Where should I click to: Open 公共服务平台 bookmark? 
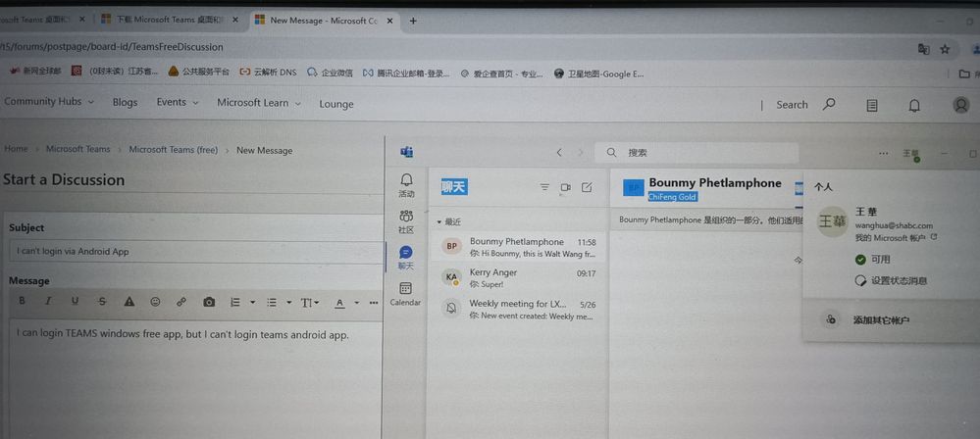point(199,72)
